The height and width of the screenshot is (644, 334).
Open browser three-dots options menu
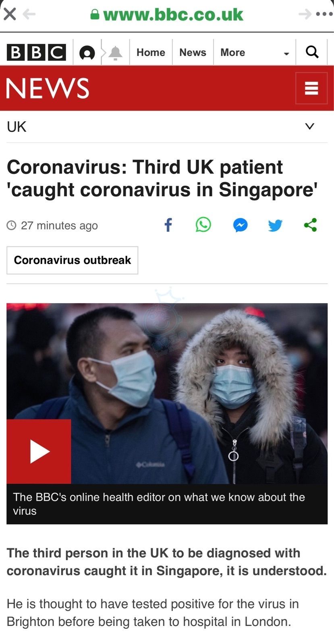324,14
